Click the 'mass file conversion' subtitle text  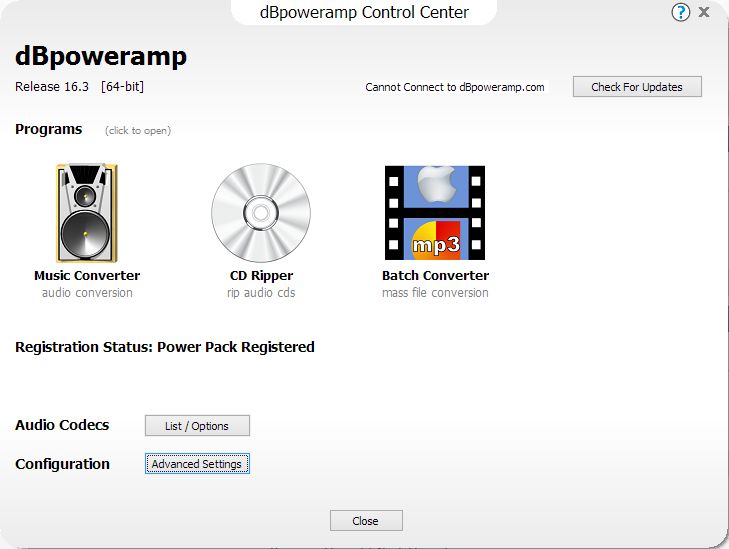[x=435, y=293]
